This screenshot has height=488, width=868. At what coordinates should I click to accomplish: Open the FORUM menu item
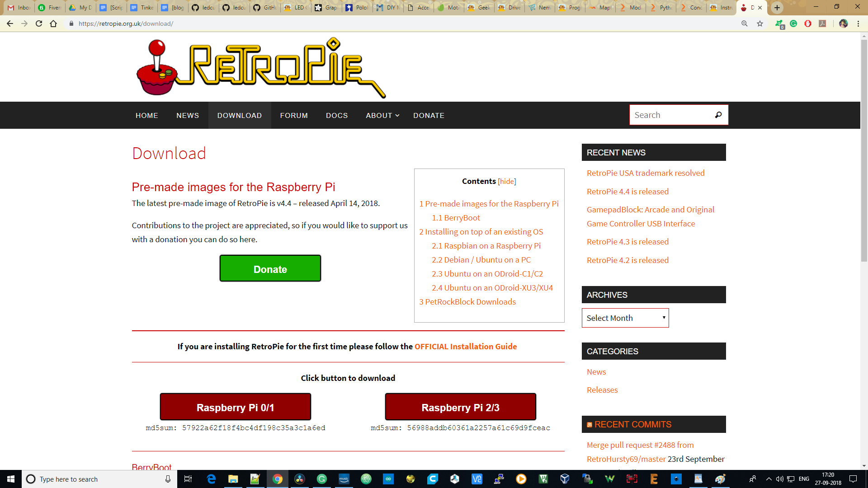(x=294, y=116)
